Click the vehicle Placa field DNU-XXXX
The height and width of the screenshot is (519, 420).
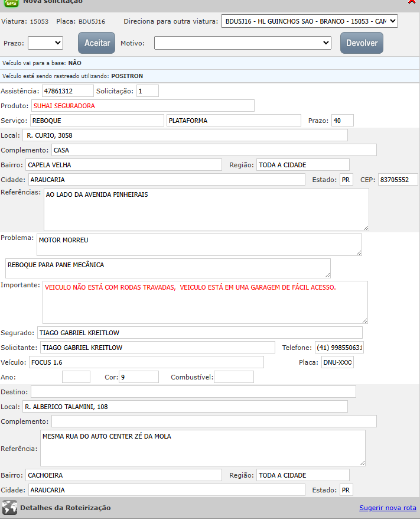point(337,362)
